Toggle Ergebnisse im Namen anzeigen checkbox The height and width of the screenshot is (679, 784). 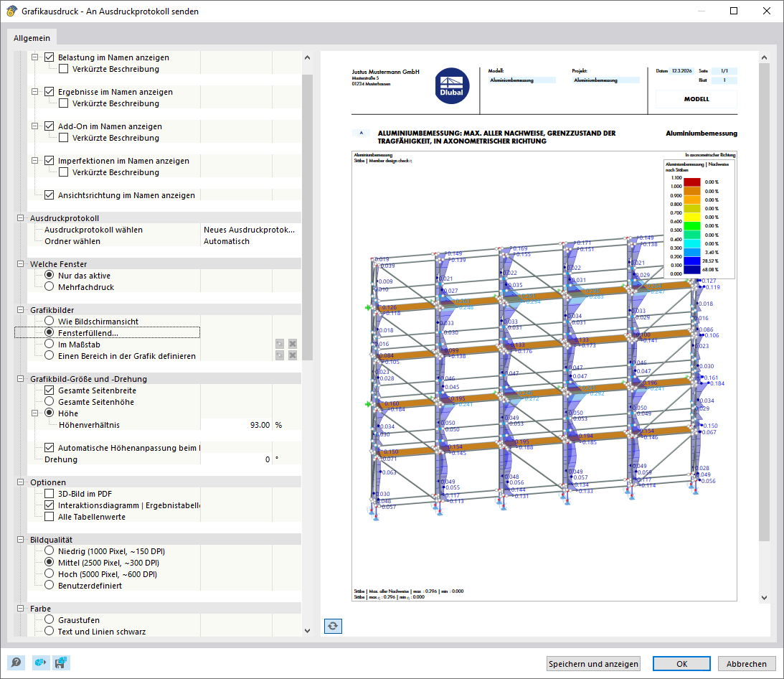(49, 92)
